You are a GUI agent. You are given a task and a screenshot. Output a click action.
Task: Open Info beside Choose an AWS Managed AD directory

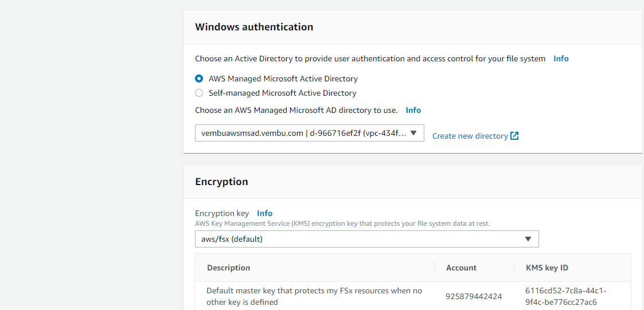tap(413, 110)
